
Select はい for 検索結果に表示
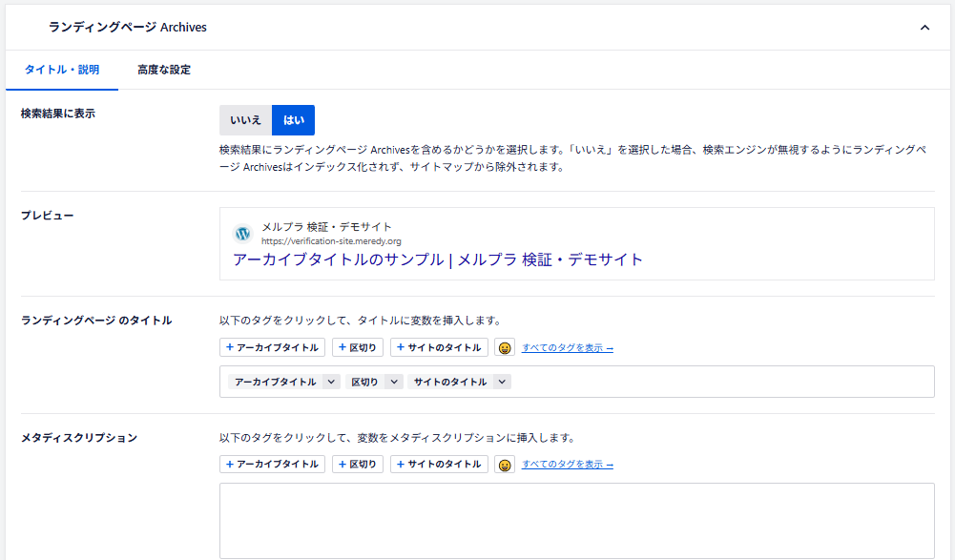(293, 120)
